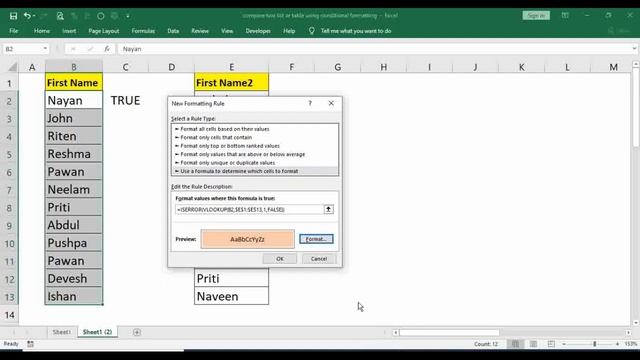Click the TRUE cell in column C
Viewport: 640px width, 360px height.
pos(125,100)
